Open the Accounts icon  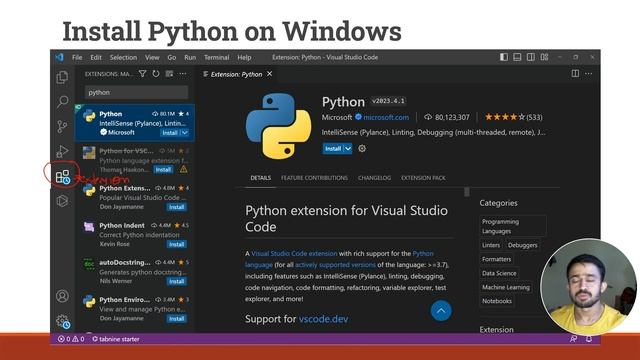point(62,296)
